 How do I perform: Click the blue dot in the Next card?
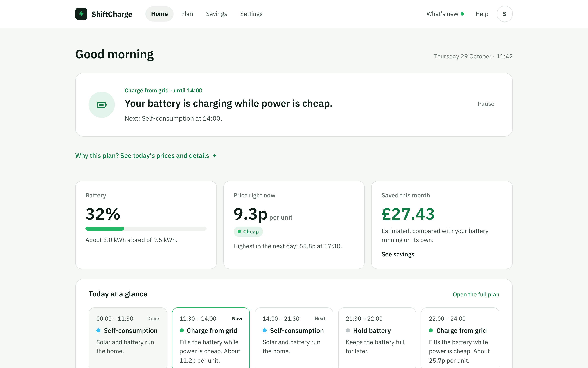click(x=265, y=330)
